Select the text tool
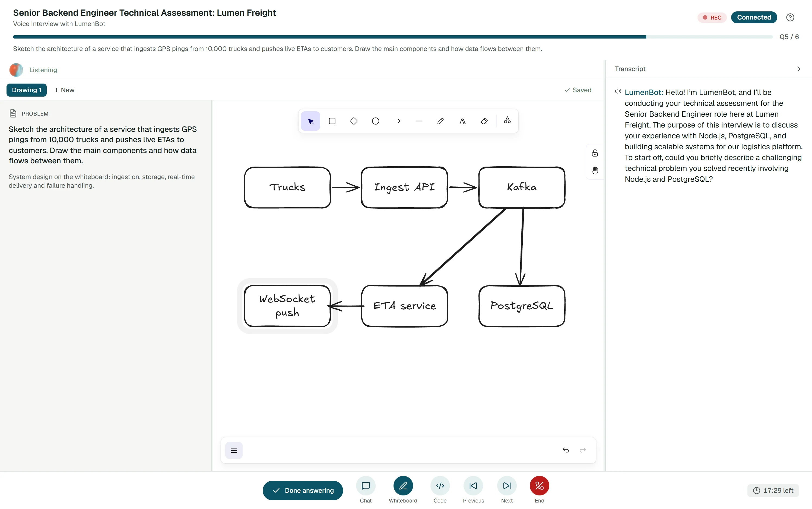The image size is (812, 509). coord(462,121)
